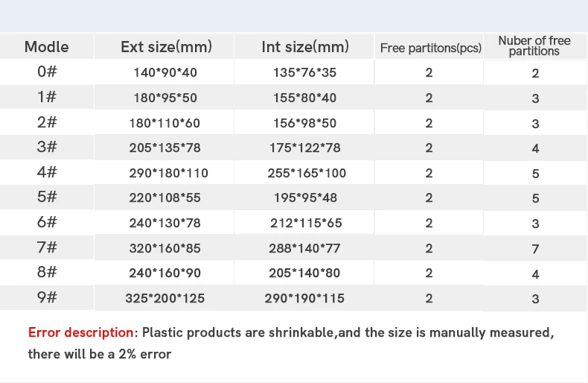Screen dimensions: 588x383
Task: Select the 288*140*77 internal size cell
Action: pos(304,248)
